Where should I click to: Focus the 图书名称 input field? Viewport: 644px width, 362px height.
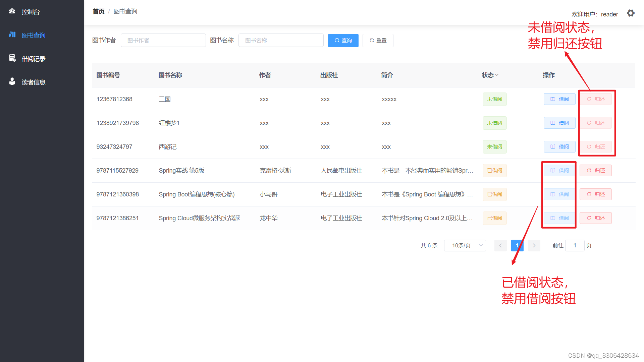click(x=281, y=40)
